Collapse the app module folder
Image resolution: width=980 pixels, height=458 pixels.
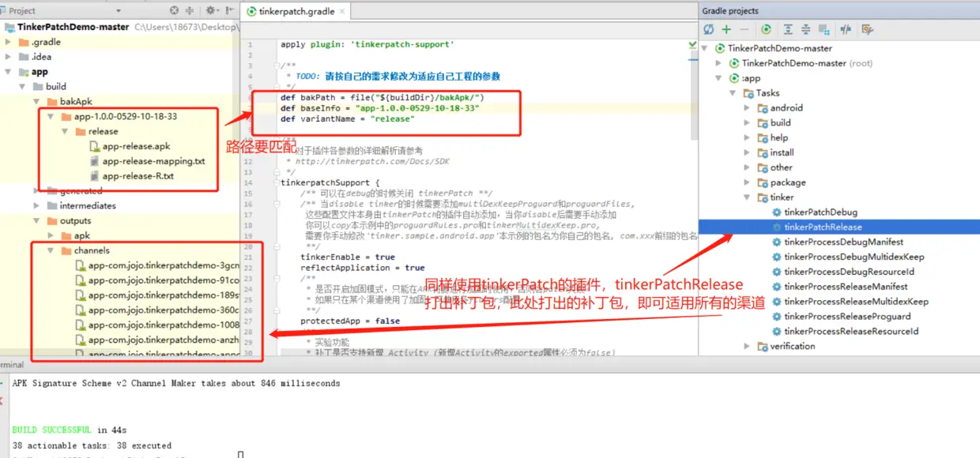point(8,72)
